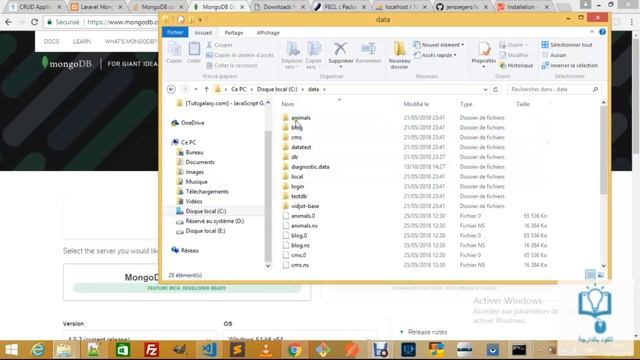The image size is (640, 360).
Task: Click Modifier in the ribbon
Action: point(514,55)
